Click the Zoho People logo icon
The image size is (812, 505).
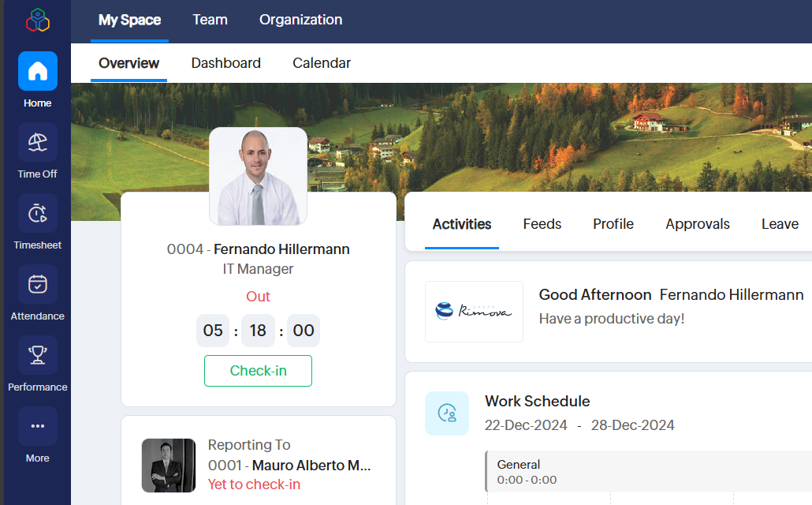point(37,20)
